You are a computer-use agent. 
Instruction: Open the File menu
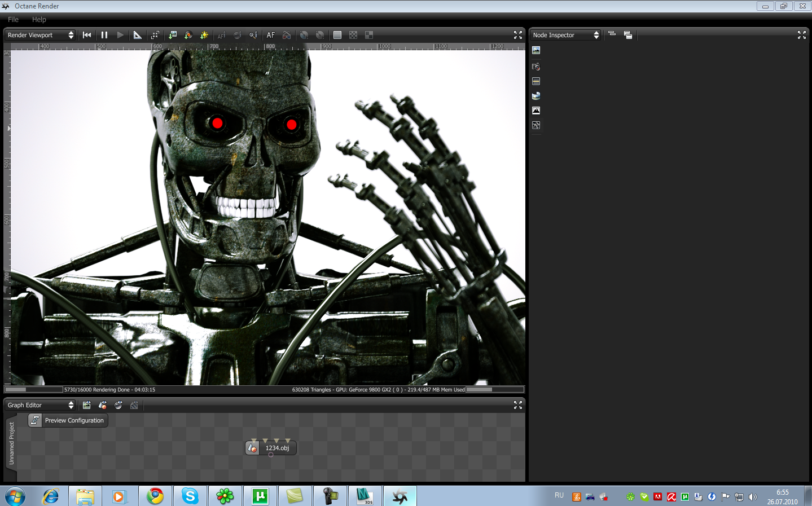pos(13,19)
